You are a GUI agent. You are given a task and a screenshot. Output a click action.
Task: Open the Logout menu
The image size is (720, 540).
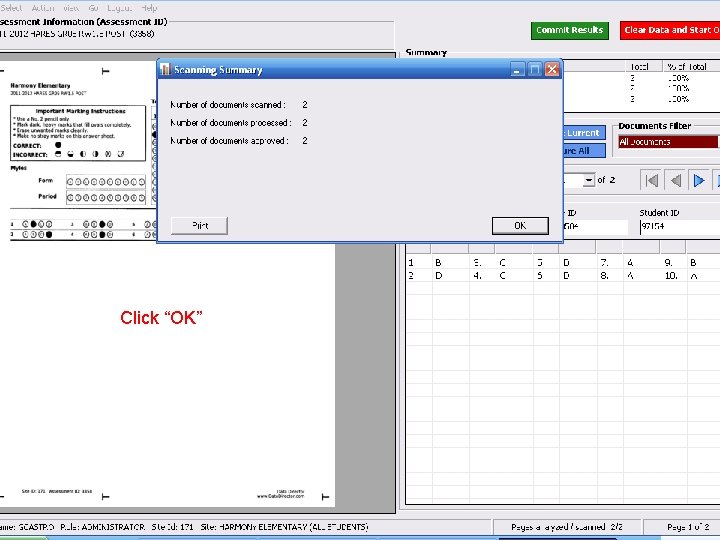pos(119,8)
